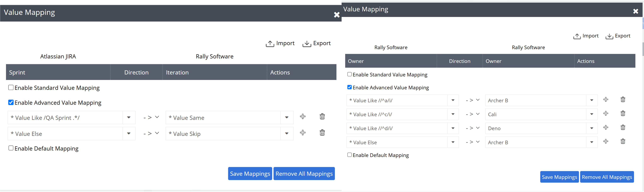The image size is (644, 192).
Task: Add row after the Value Like //^a/i/ mapping
Action: pos(606,100)
